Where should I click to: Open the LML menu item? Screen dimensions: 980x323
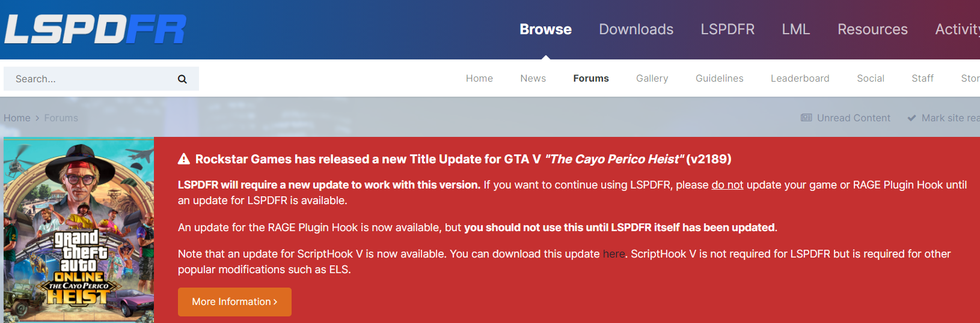click(x=795, y=29)
